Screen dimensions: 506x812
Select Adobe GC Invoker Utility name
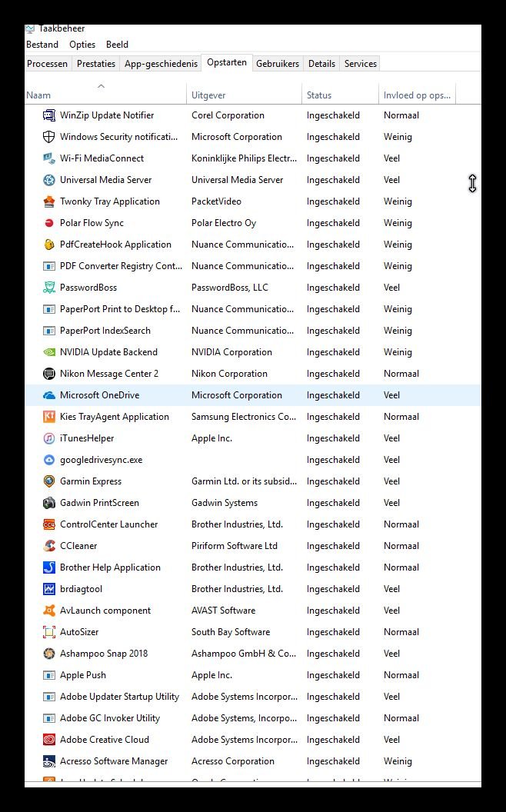[x=110, y=718]
